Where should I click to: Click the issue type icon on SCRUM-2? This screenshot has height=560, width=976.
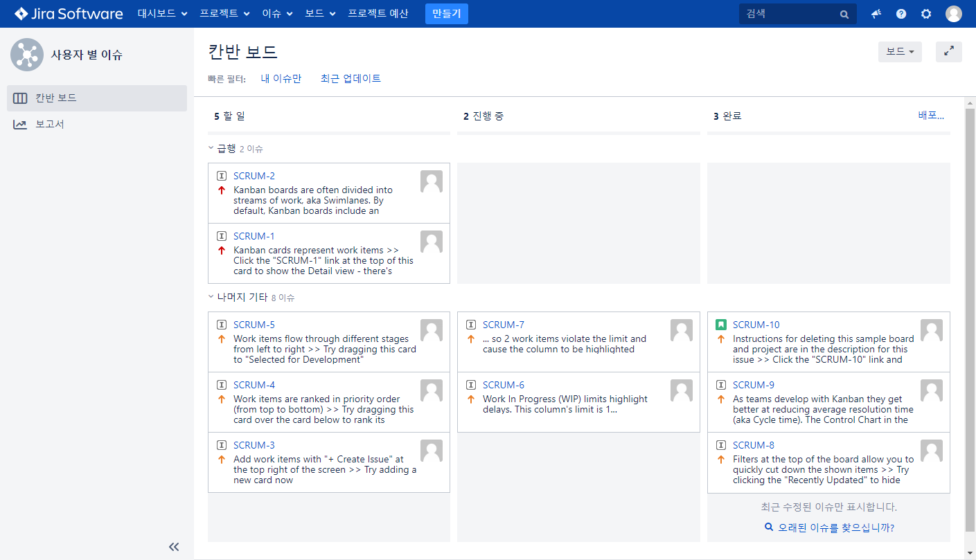point(222,176)
